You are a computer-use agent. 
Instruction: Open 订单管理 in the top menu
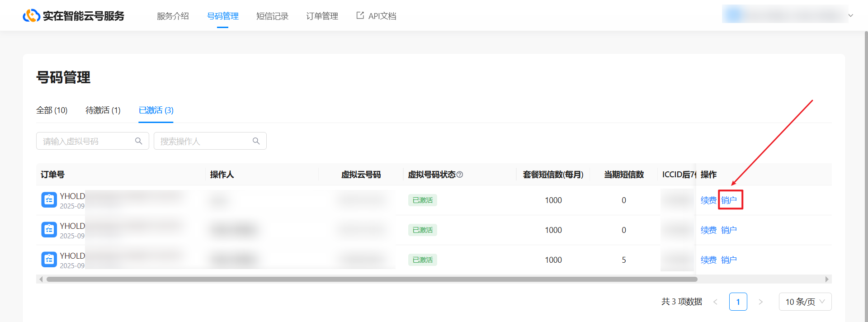click(322, 16)
